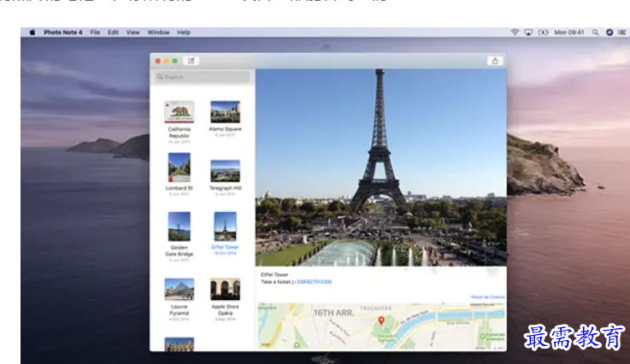The height and width of the screenshot is (364, 630).
Task: Select the Golden Gate Bridge note
Action: coord(180,237)
